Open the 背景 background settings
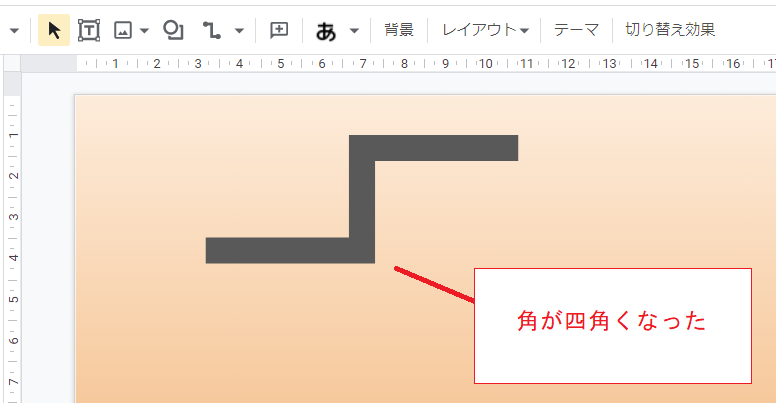Viewport: 776px width, 403px height. [x=399, y=30]
